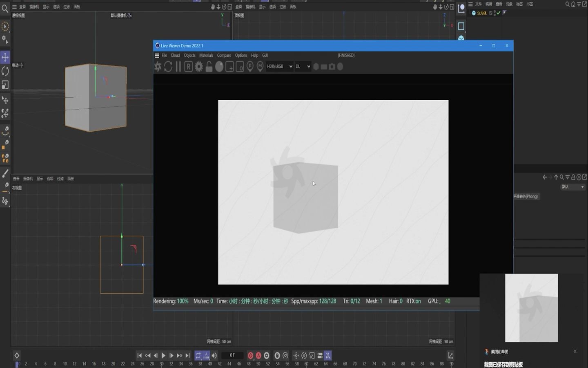Open the DL kernel dropdown
588x368 pixels.
click(303, 66)
